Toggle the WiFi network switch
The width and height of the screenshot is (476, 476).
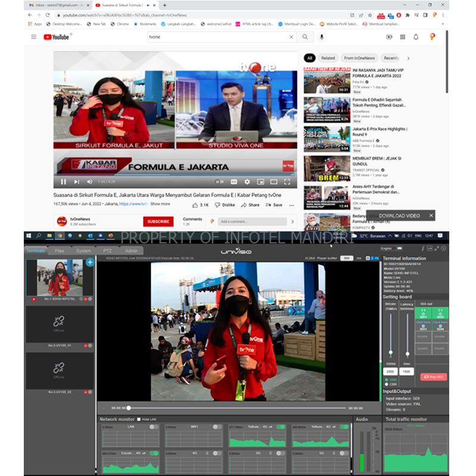[217, 427]
